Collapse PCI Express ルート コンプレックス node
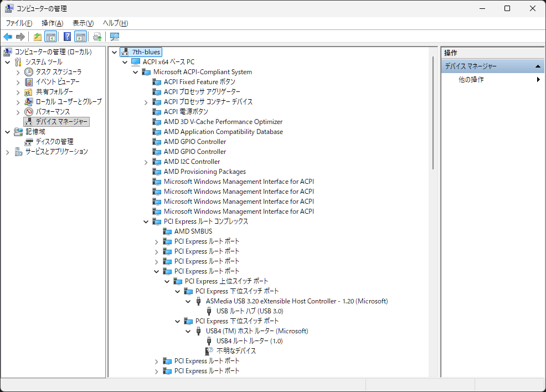Screen dimensions: 546x392 point(146,222)
